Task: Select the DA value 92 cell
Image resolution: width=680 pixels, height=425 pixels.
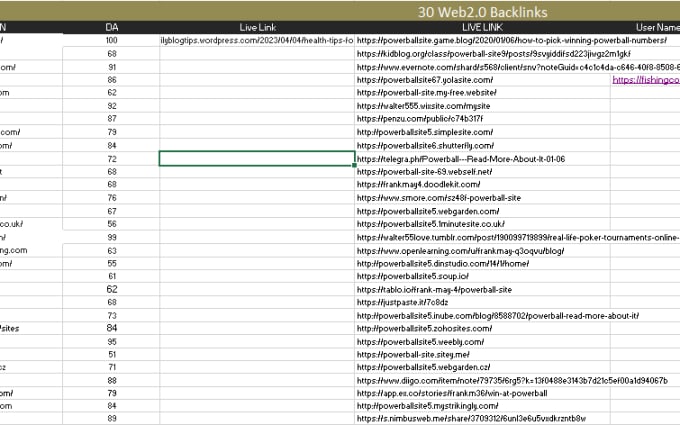Action: coord(112,106)
